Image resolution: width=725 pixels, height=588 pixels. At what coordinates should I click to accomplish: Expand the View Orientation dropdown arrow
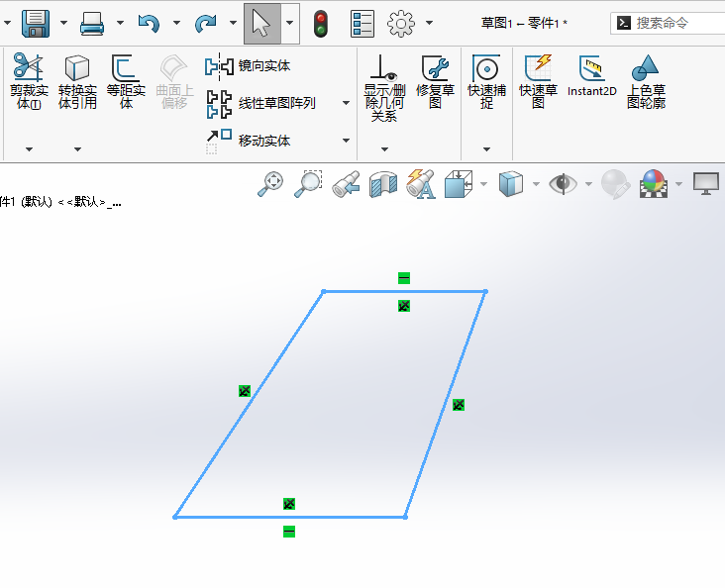(483, 184)
